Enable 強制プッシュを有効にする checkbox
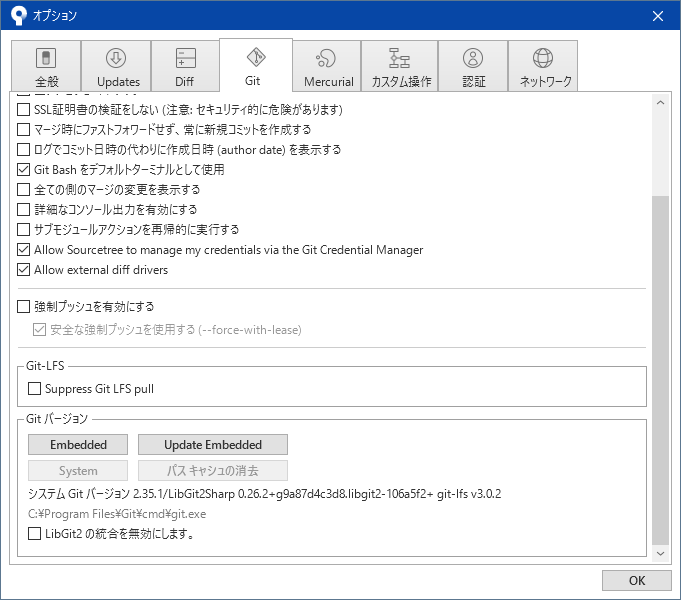This screenshot has height=600, width=681. (x=23, y=307)
